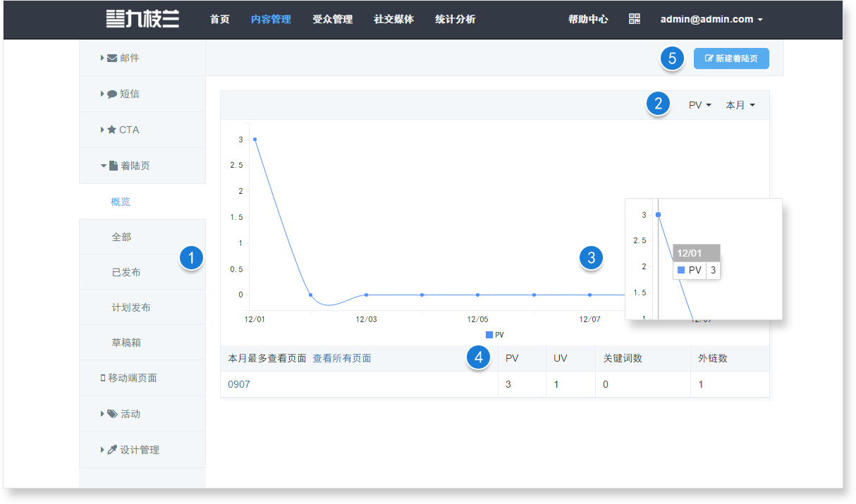This screenshot has height=504, width=856.
Task: Open the 统计分析 menu
Action: 455,19
